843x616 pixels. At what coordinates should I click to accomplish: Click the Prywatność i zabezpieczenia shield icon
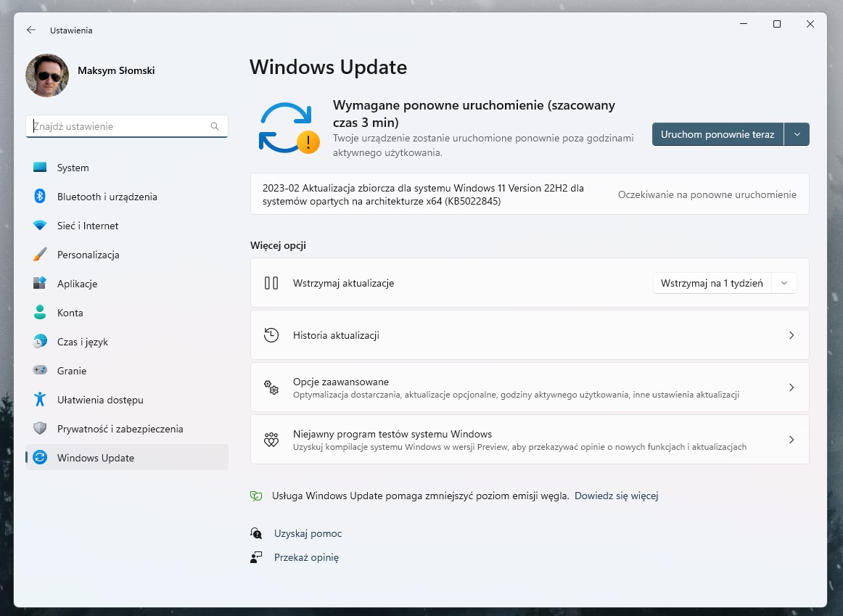click(41, 429)
